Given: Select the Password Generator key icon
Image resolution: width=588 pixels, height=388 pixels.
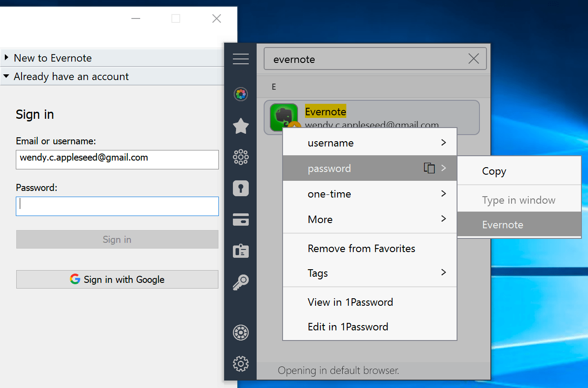Looking at the screenshot, I should tap(240, 282).
